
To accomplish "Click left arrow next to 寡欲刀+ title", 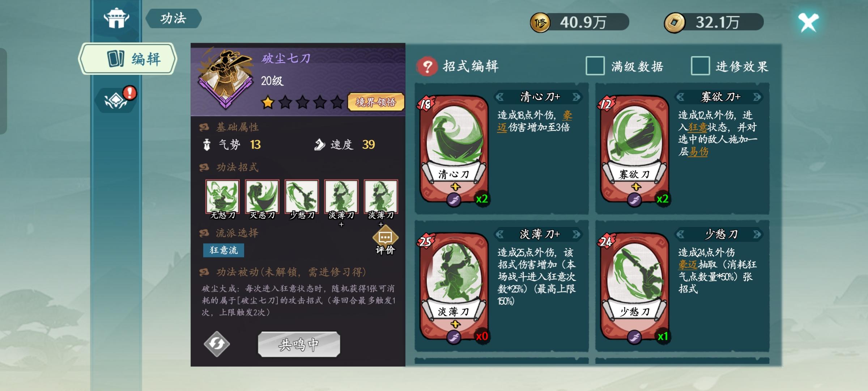I will tap(680, 97).
